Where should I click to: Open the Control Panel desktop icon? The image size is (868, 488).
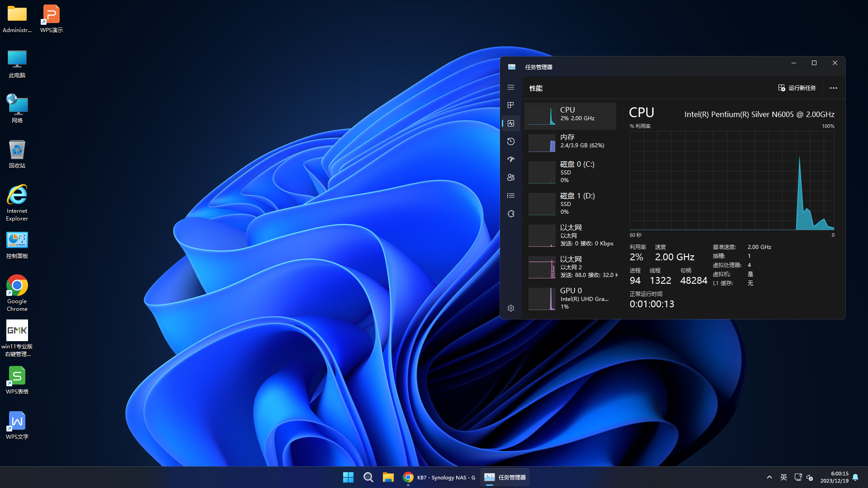(x=17, y=245)
